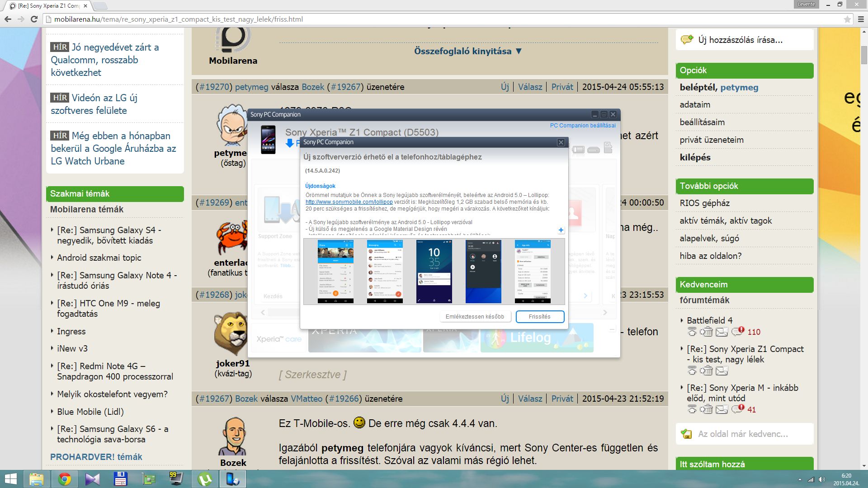Screen dimensions: 868x488
Task: Click Emlékeztessen később button
Action: click(x=475, y=317)
